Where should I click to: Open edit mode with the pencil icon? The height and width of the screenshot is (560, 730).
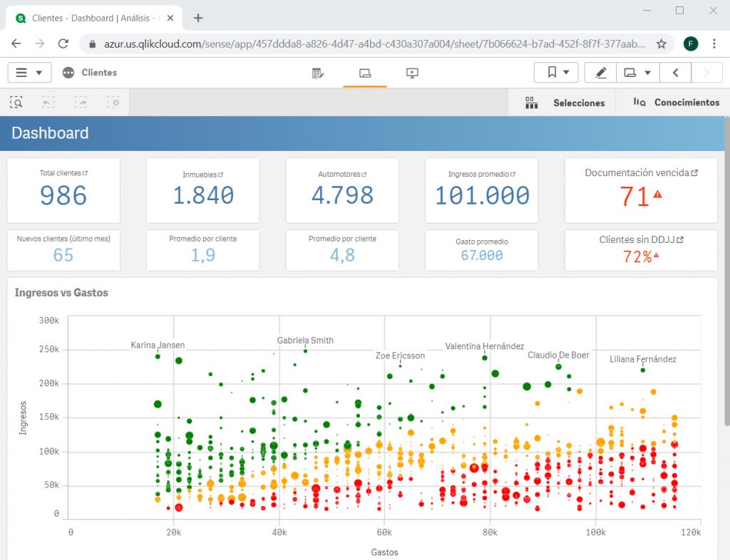coord(600,72)
